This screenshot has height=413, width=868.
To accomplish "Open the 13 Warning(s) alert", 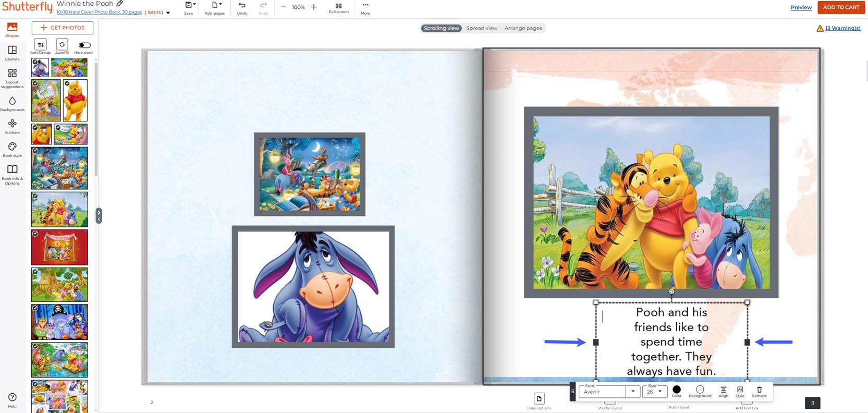I will [x=838, y=28].
